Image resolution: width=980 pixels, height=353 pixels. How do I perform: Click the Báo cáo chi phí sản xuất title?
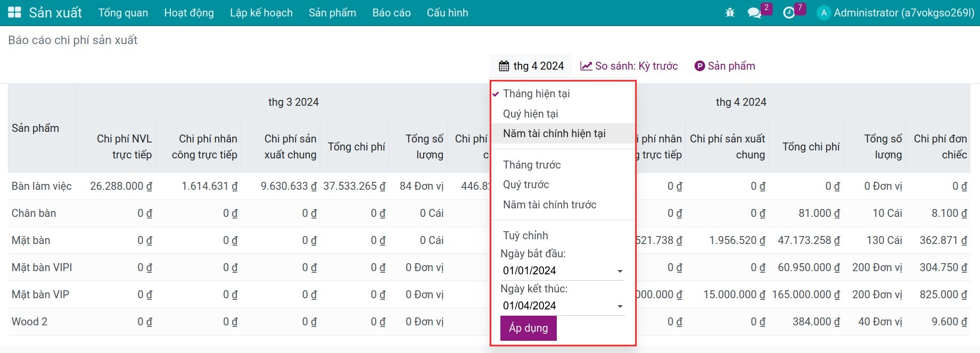73,40
